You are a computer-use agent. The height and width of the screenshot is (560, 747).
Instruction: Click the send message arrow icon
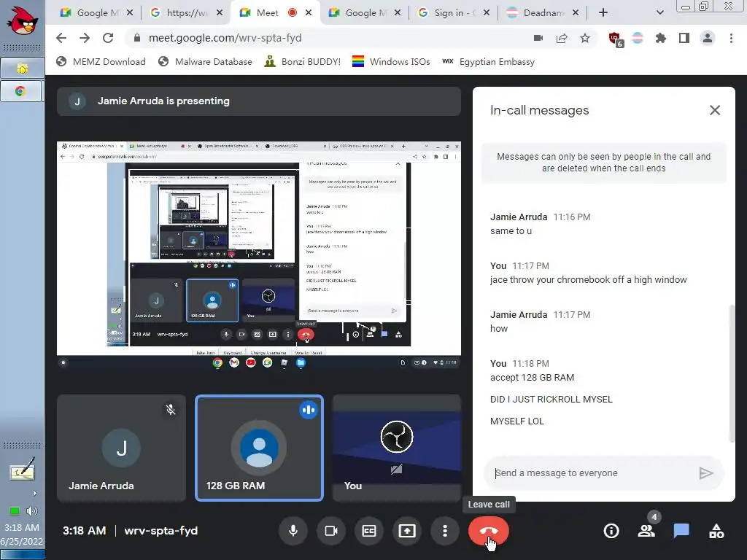706,472
